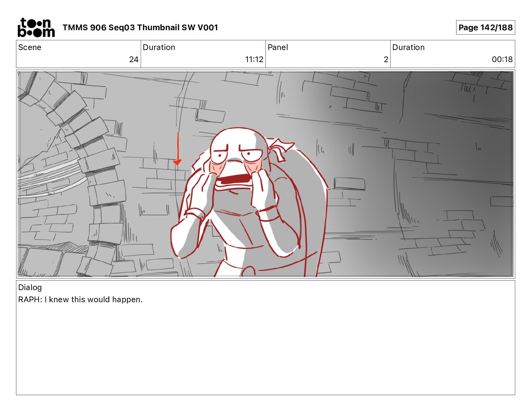Click the 'Page 142/188' box

tap(485, 28)
